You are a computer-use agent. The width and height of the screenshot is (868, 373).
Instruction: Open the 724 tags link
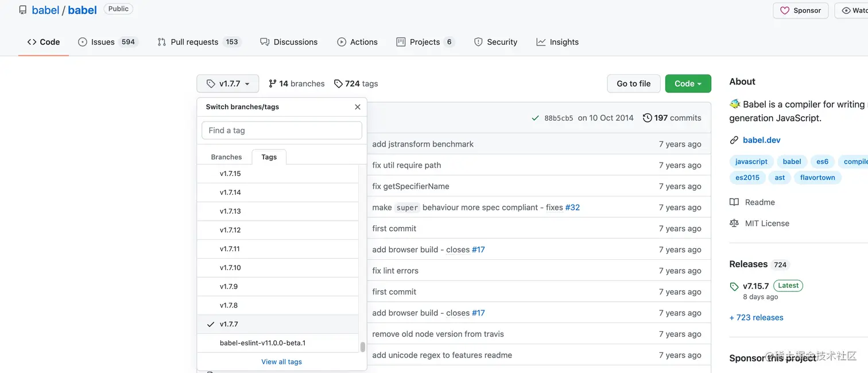click(x=356, y=84)
